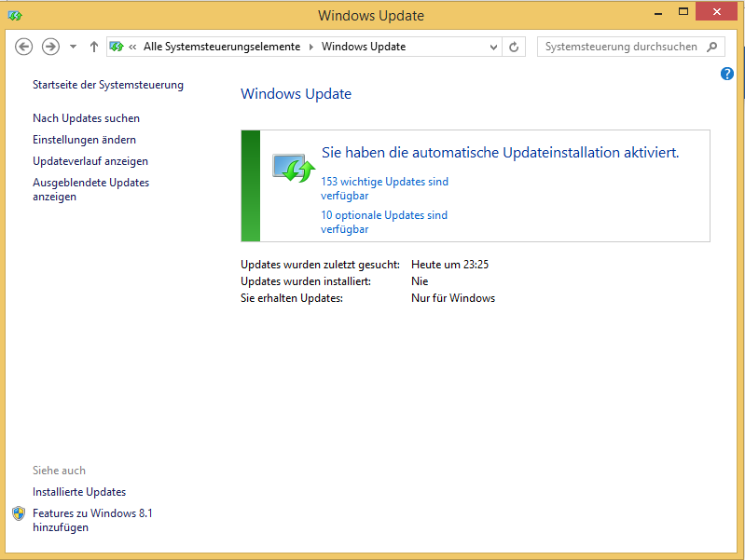Open the address bar history dropdown

[x=493, y=47]
